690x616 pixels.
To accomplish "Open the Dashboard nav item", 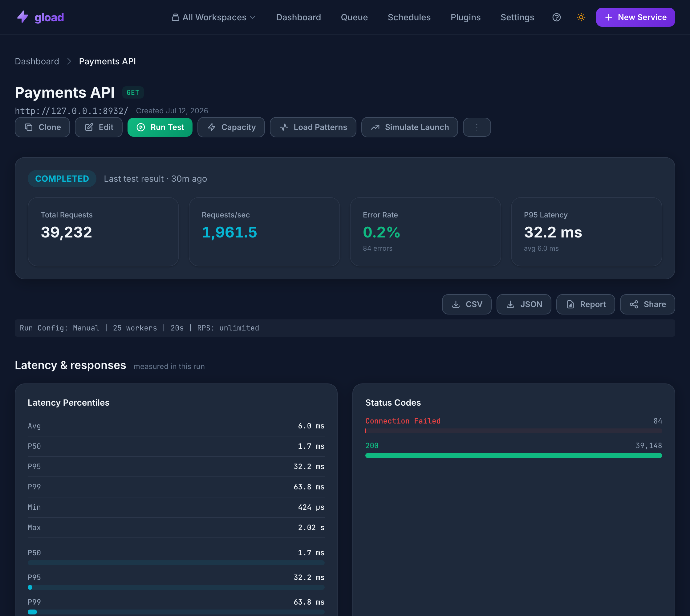I will coord(298,17).
